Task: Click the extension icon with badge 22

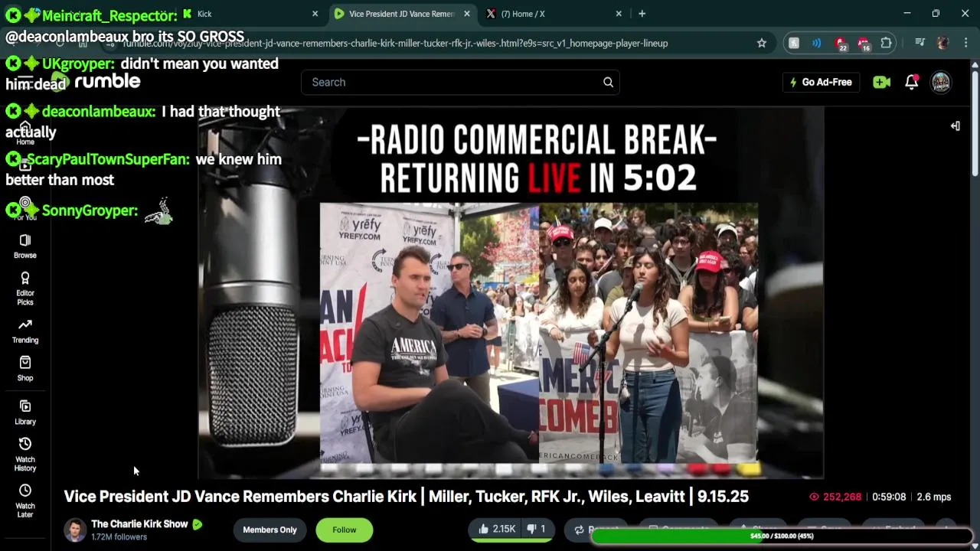Action: tap(841, 44)
